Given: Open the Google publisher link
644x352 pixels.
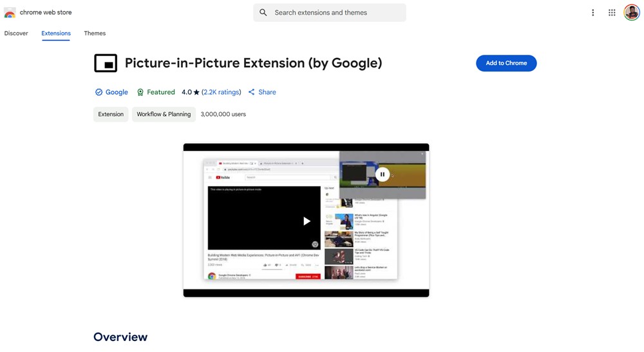Looking at the screenshot, I should pos(117,92).
